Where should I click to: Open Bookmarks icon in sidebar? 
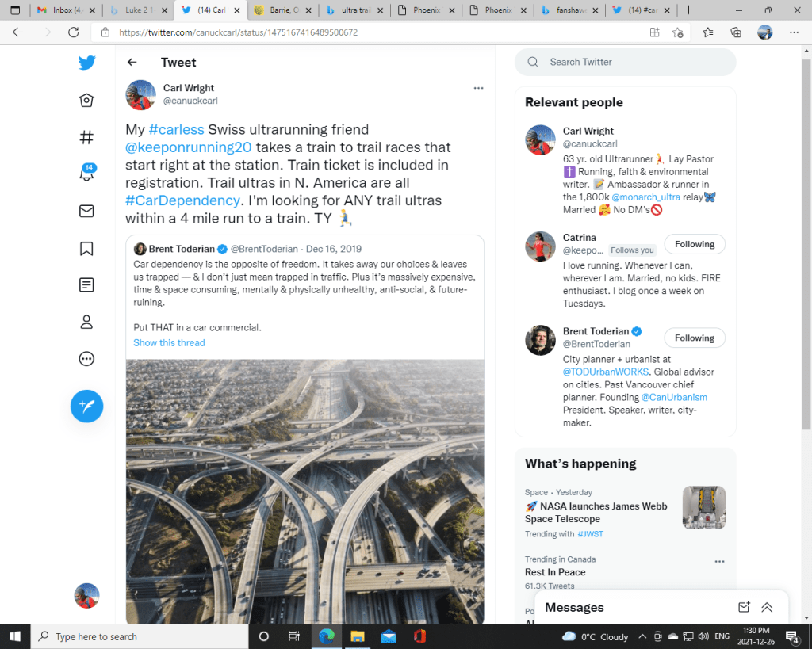click(86, 248)
